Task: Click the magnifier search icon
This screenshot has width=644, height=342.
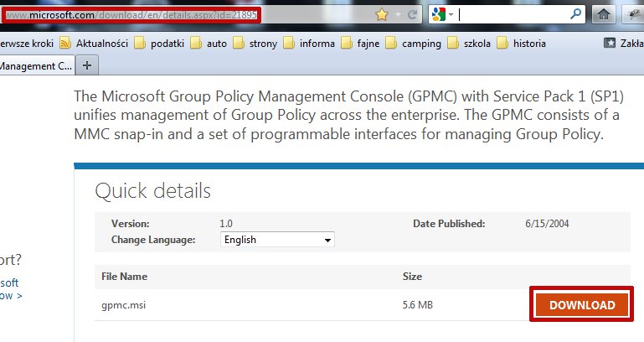Action: coord(576,14)
